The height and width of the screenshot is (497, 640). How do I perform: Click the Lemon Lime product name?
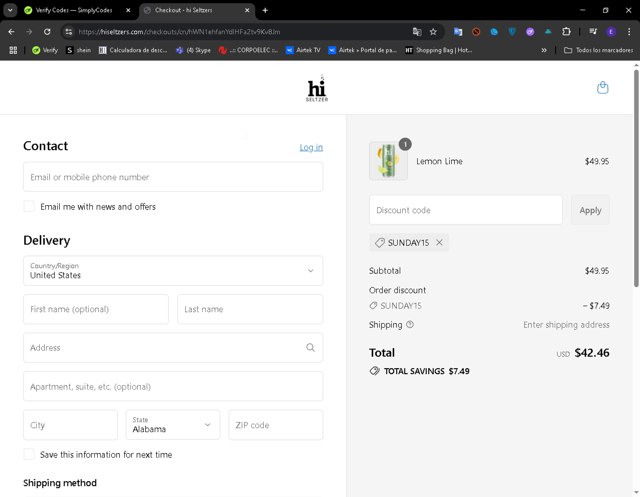click(439, 161)
